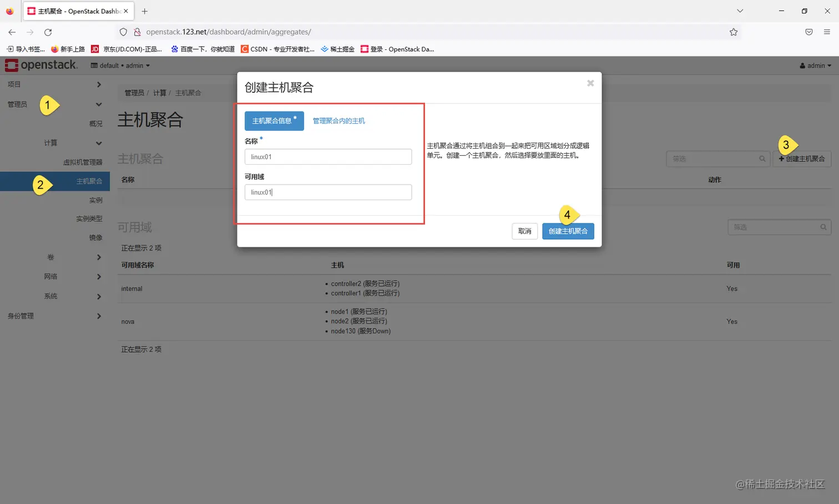The image size is (839, 504).
Task: Open the 京东 JD.COM bookmark
Action: (127, 49)
